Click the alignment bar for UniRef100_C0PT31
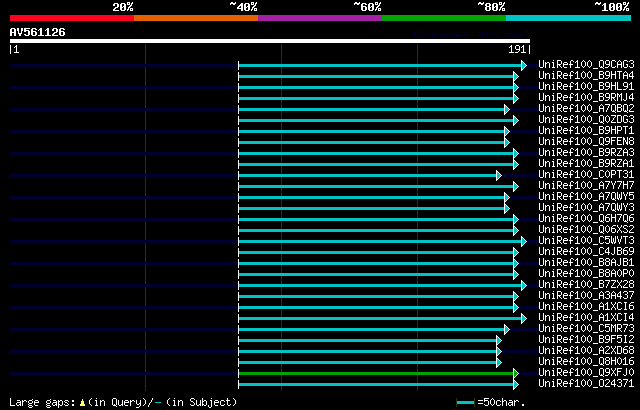Image resolution: width=640 pixels, height=410 pixels. 367,175
